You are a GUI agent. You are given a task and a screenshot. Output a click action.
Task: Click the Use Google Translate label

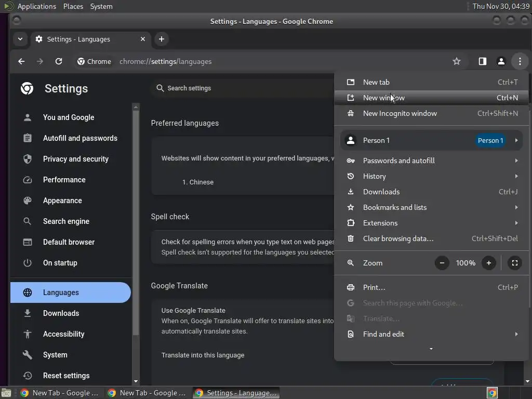click(x=193, y=311)
